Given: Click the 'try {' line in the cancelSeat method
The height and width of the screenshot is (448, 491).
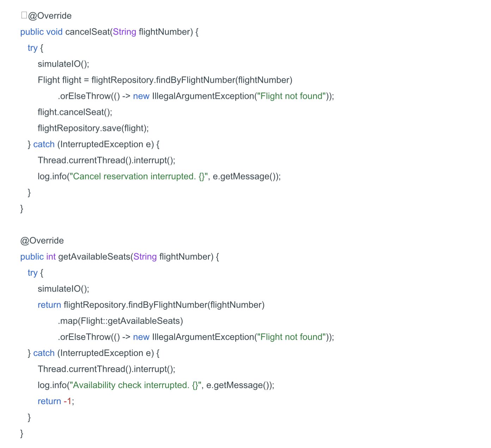Looking at the screenshot, I should click(35, 48).
